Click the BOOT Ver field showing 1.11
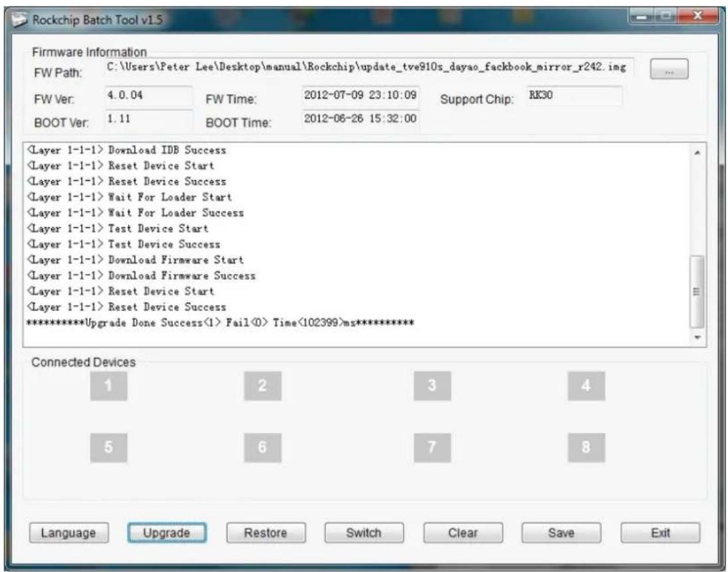The width and height of the screenshot is (728, 572). 148,120
